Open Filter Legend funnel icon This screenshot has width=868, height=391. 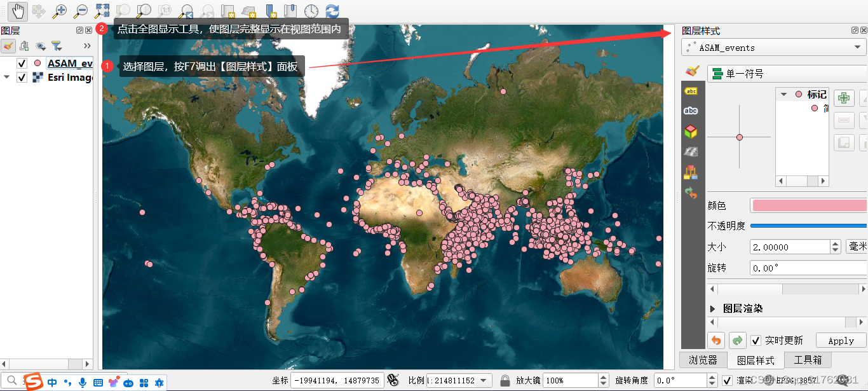(57, 46)
